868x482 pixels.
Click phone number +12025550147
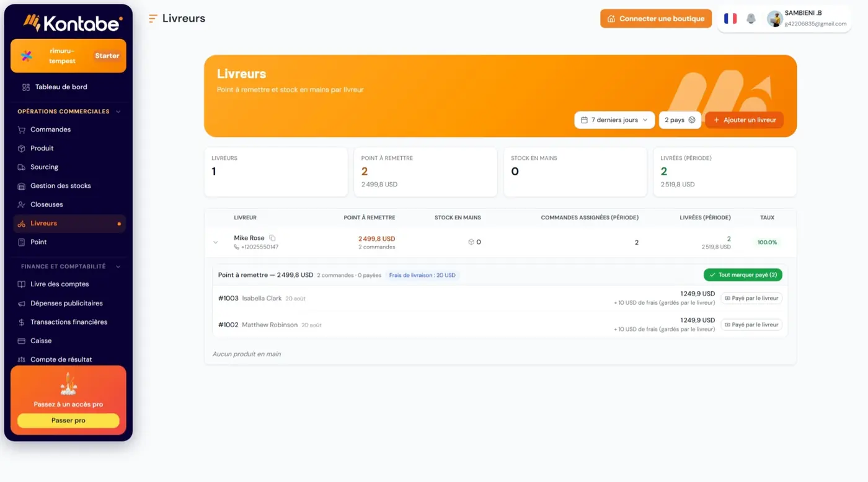pyautogui.click(x=260, y=247)
